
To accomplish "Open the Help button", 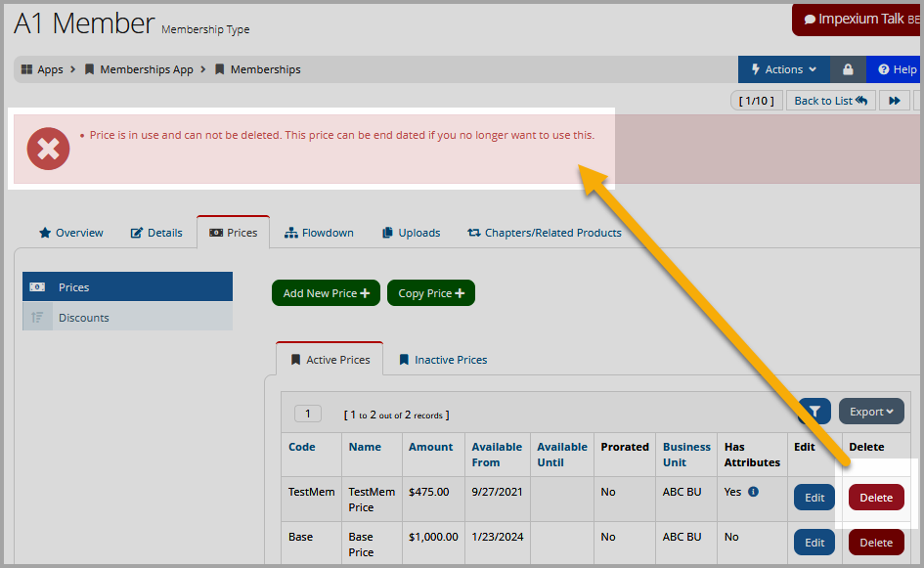I will (x=896, y=69).
